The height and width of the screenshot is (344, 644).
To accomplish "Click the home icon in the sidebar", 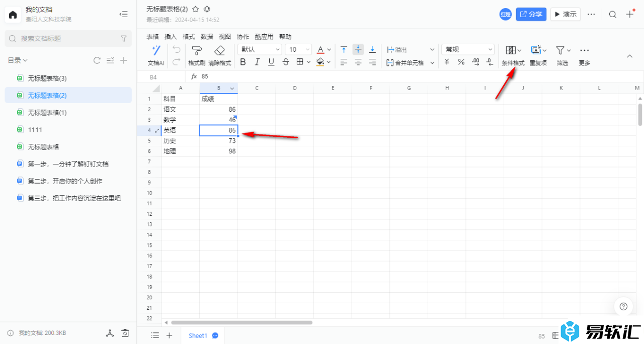I will point(13,15).
